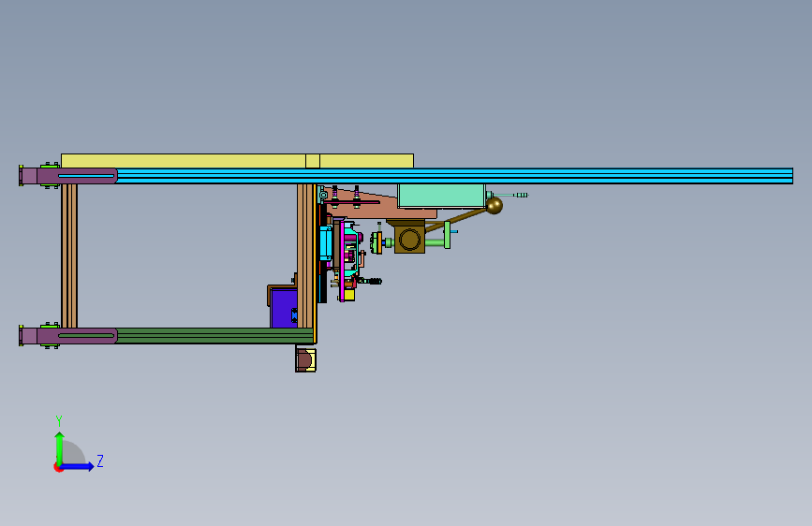Select the upper purple slotted end bracket
Viewport: 812px width, 526px height.
(x=77, y=176)
